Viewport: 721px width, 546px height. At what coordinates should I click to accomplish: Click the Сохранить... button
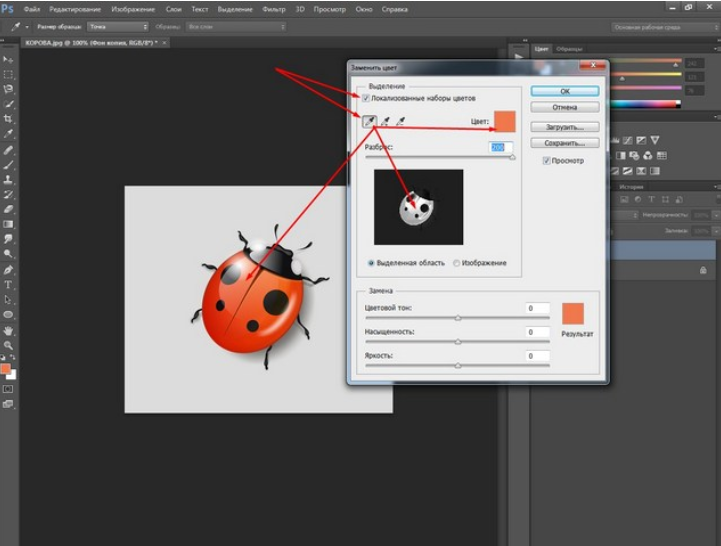click(x=565, y=143)
